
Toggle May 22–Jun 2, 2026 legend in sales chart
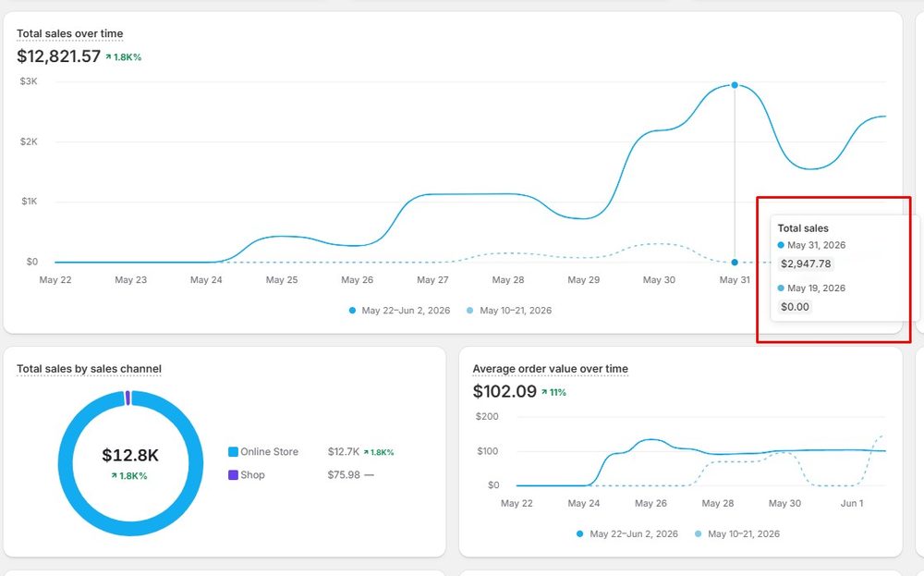click(399, 311)
